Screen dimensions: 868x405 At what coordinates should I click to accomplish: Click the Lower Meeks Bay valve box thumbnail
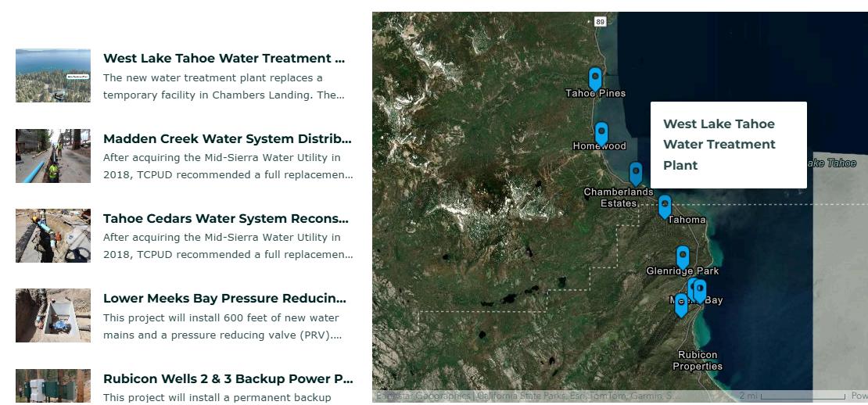(53, 315)
